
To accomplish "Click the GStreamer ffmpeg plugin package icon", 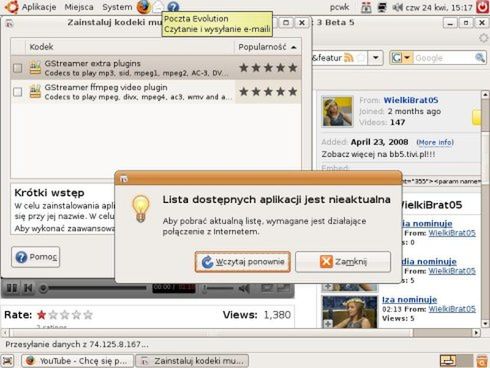I will pyautogui.click(x=35, y=92).
